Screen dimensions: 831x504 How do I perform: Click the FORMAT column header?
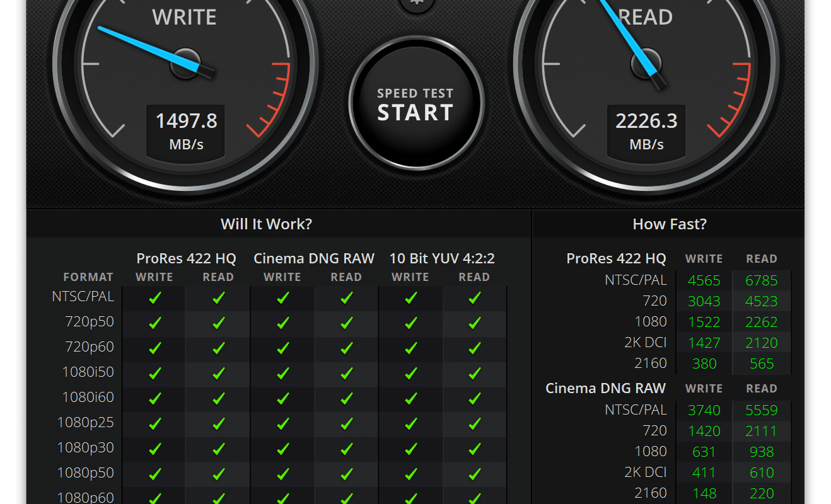(x=88, y=277)
